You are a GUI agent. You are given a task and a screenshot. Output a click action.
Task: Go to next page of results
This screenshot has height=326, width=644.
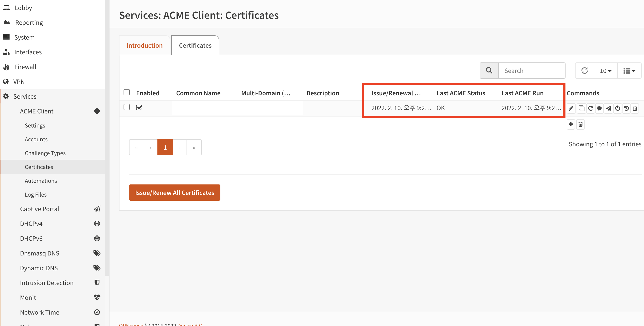[180, 147]
